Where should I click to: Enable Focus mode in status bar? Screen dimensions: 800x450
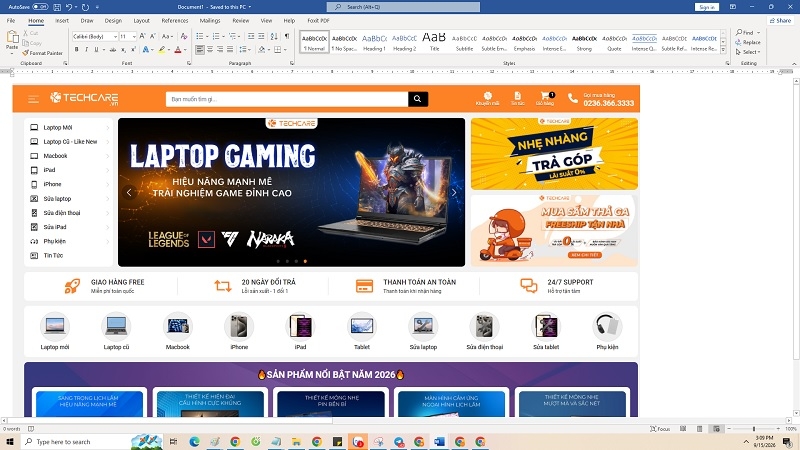click(x=660, y=429)
